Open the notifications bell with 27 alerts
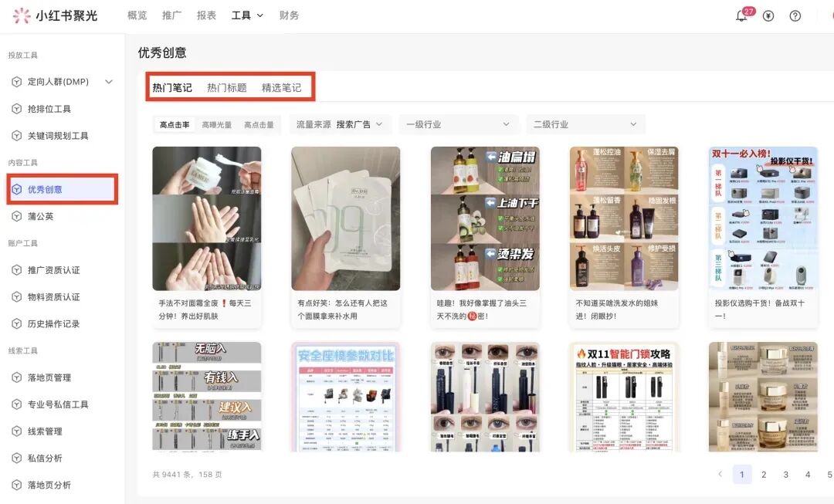Viewport: 834px width, 504px height. pyautogui.click(x=741, y=15)
